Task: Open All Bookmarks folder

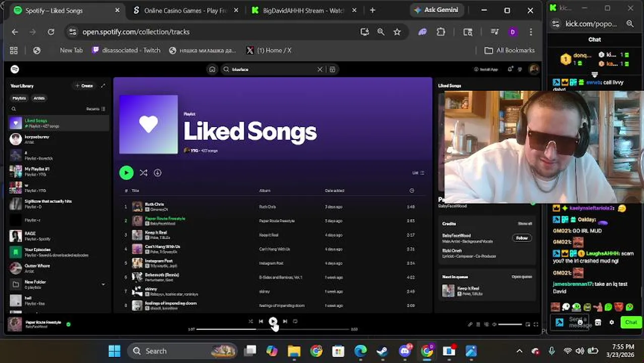Action: (x=509, y=50)
